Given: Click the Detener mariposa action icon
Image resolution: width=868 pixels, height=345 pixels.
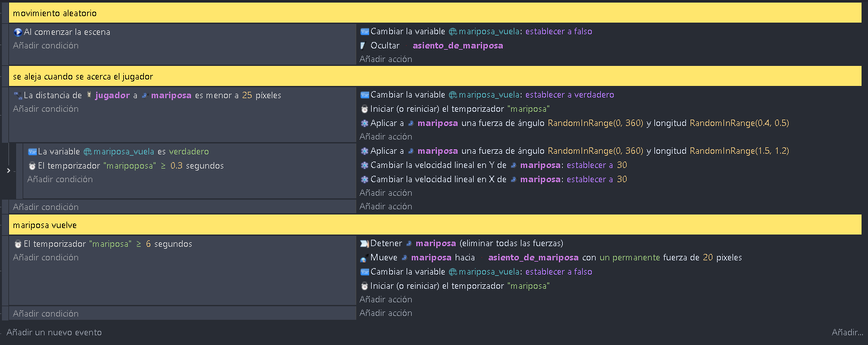Looking at the screenshot, I should point(365,244).
